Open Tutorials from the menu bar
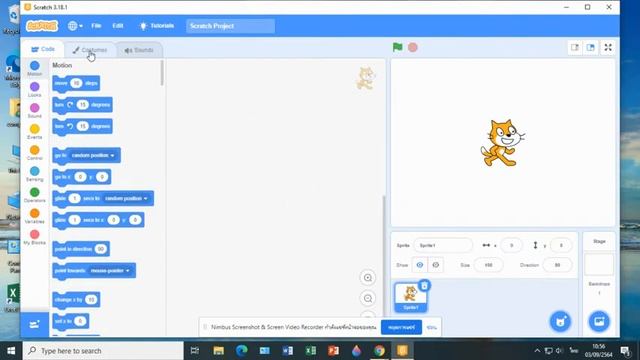 point(157,26)
